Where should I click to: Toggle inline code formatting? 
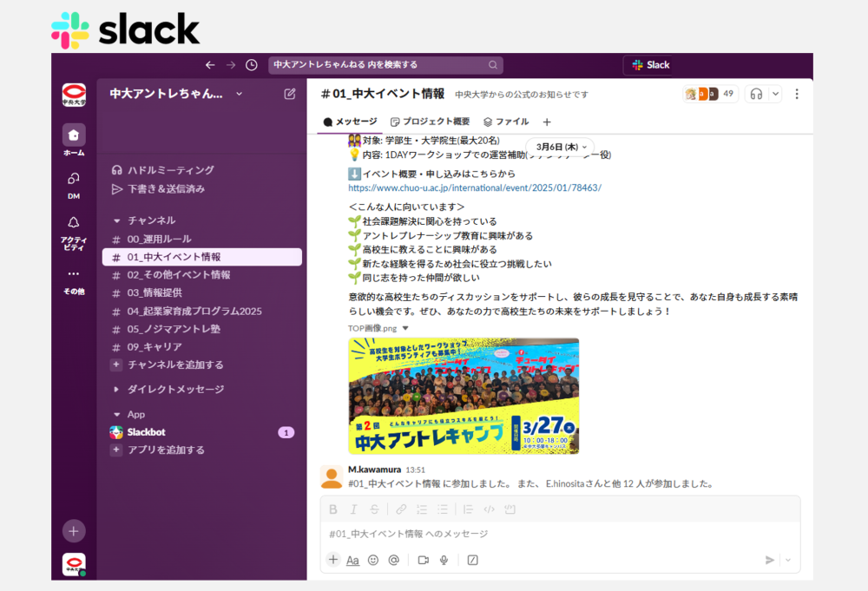pos(489,509)
